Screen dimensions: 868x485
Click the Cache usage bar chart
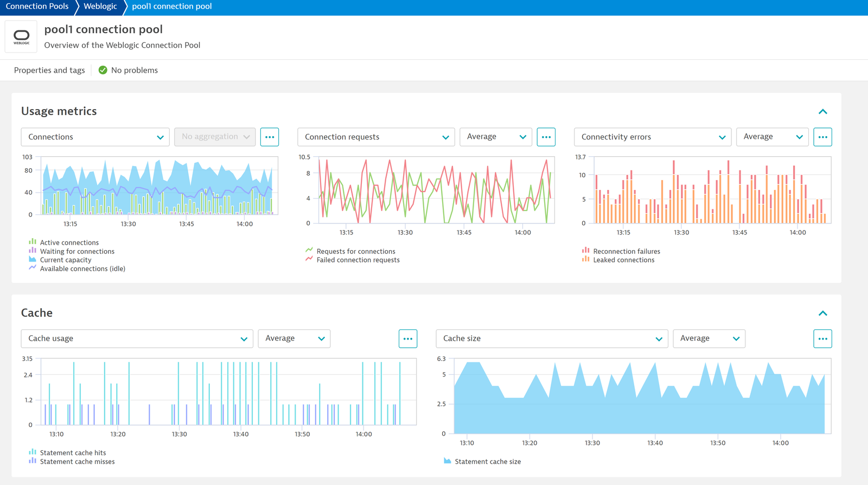click(x=229, y=392)
